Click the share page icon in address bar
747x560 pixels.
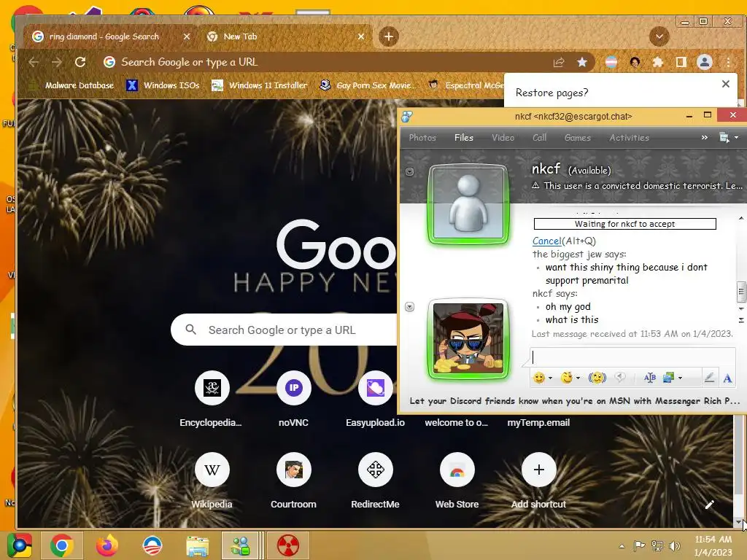point(558,63)
